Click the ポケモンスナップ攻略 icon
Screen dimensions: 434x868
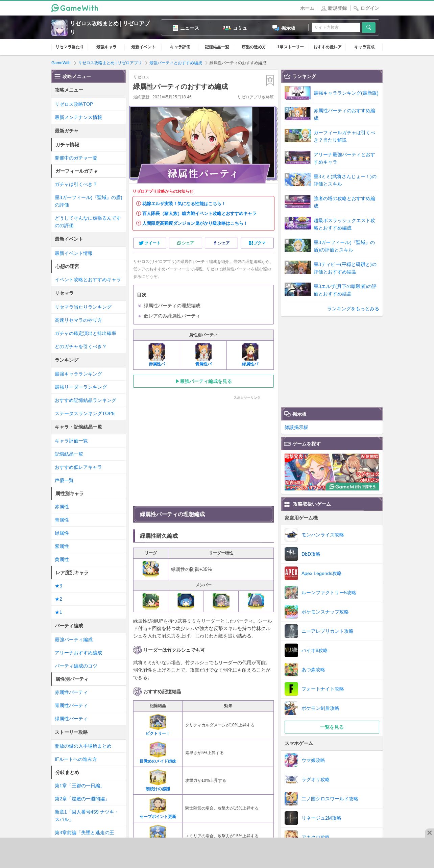[x=291, y=612]
